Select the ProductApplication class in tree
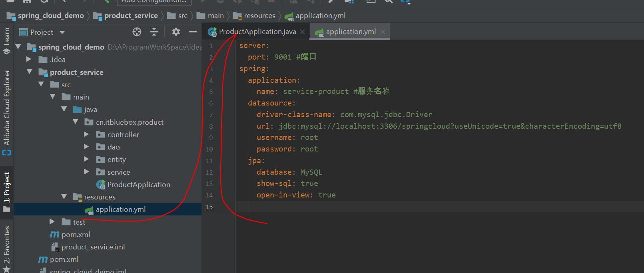This screenshot has width=644, height=273. 139,185
